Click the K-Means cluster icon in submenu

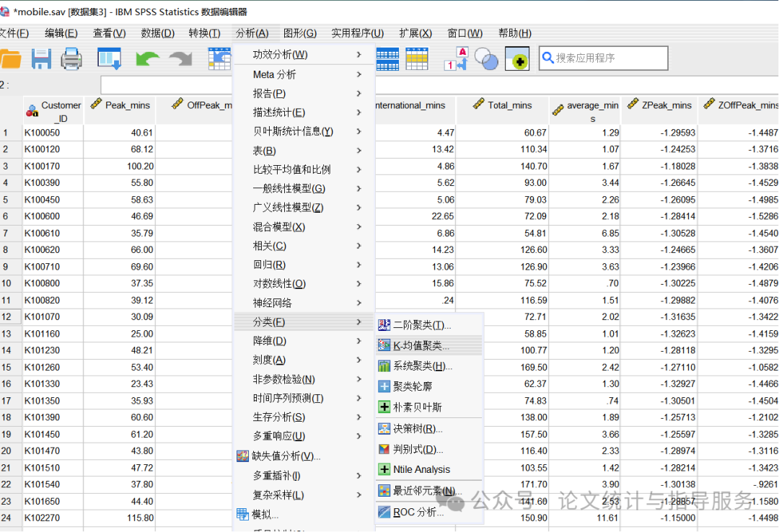384,345
